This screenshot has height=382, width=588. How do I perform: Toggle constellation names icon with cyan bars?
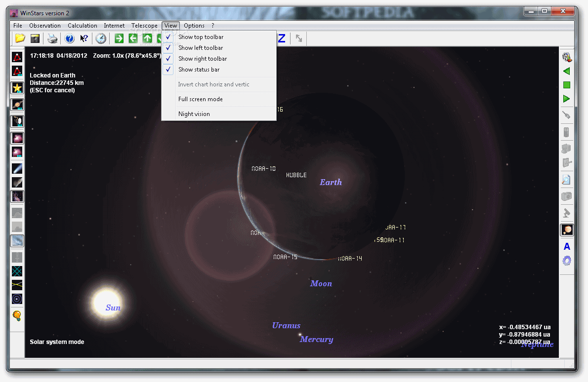(x=17, y=71)
